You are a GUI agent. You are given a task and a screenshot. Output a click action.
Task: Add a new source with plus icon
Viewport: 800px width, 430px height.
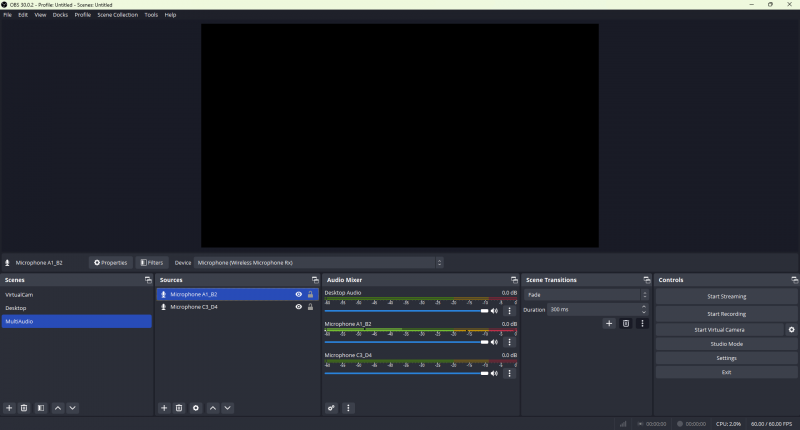tap(164, 408)
